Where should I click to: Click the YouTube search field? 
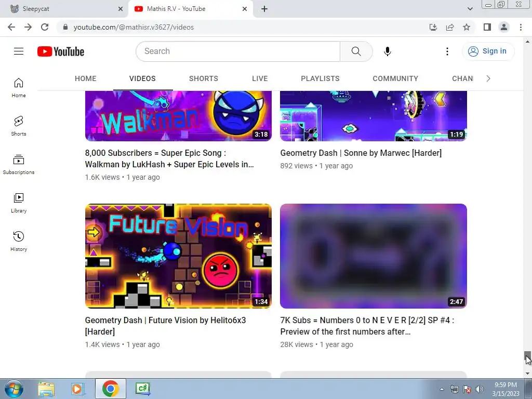click(x=238, y=51)
